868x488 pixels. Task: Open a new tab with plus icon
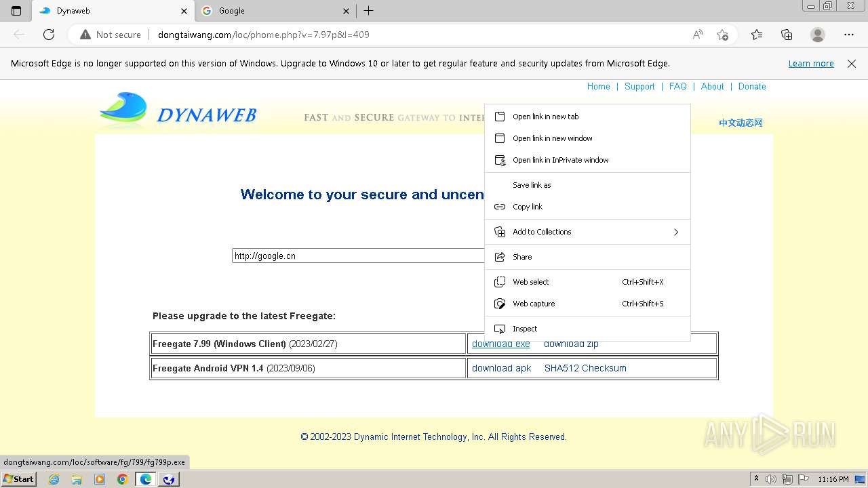(x=368, y=11)
